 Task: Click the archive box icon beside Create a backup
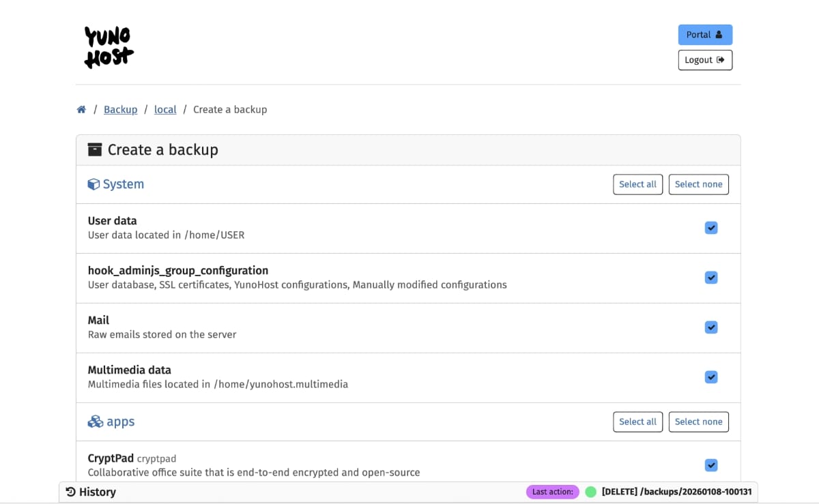95,150
